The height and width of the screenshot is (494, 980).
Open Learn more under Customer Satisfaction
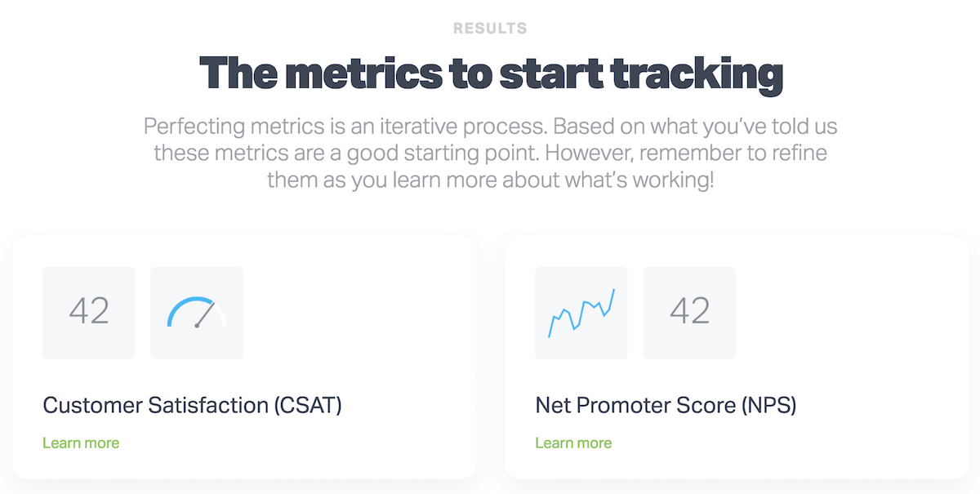pos(81,443)
